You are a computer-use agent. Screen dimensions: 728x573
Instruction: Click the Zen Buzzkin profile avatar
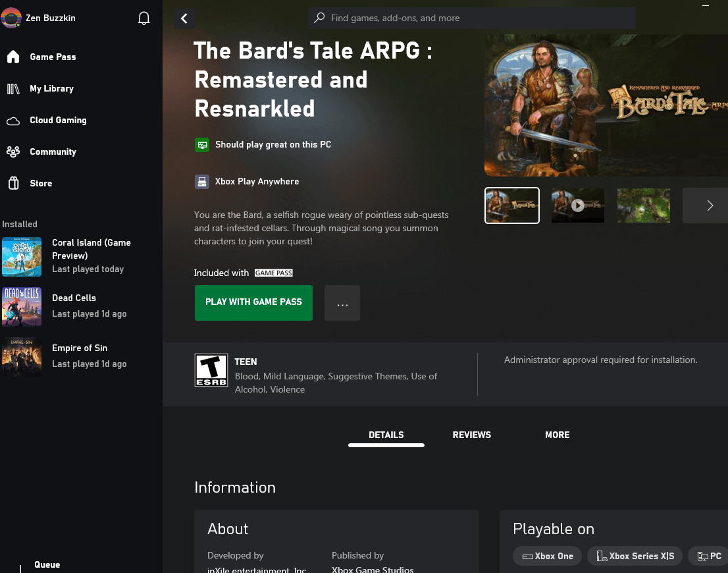tap(11, 18)
